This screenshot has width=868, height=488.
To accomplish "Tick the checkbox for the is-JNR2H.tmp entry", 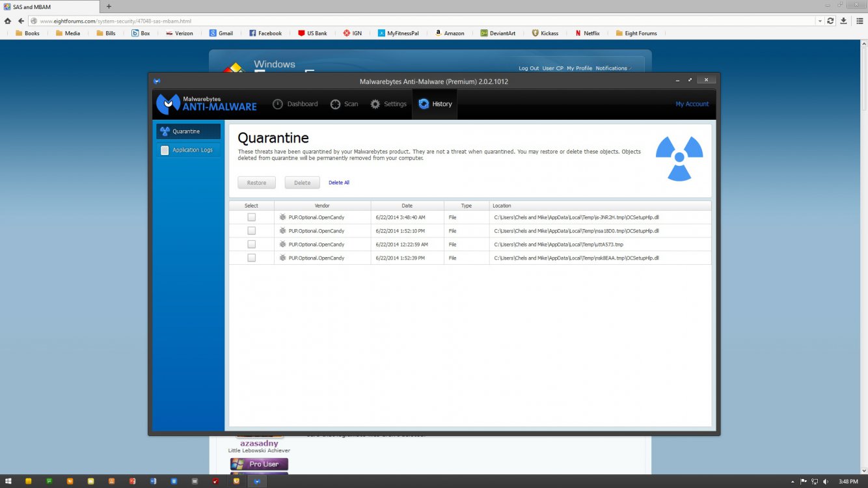I will pyautogui.click(x=251, y=217).
